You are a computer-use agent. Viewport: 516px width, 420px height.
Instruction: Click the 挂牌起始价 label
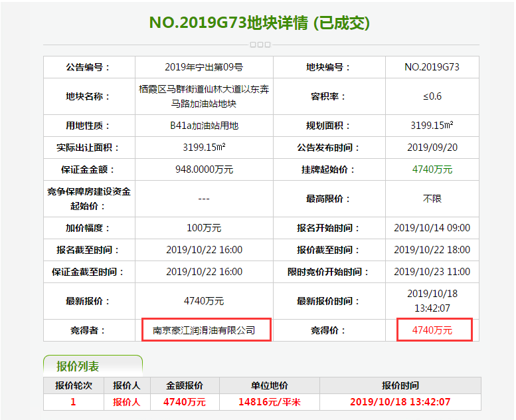tap(328, 169)
